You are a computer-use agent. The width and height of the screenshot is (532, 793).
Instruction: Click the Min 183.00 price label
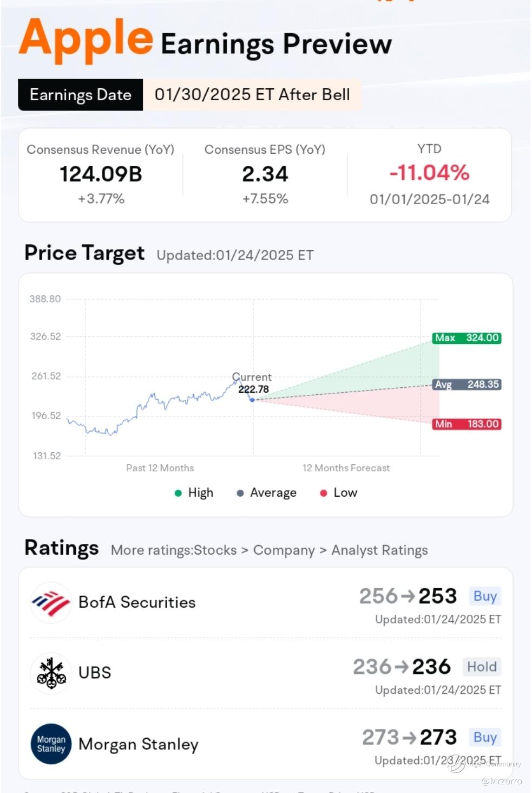click(x=467, y=424)
